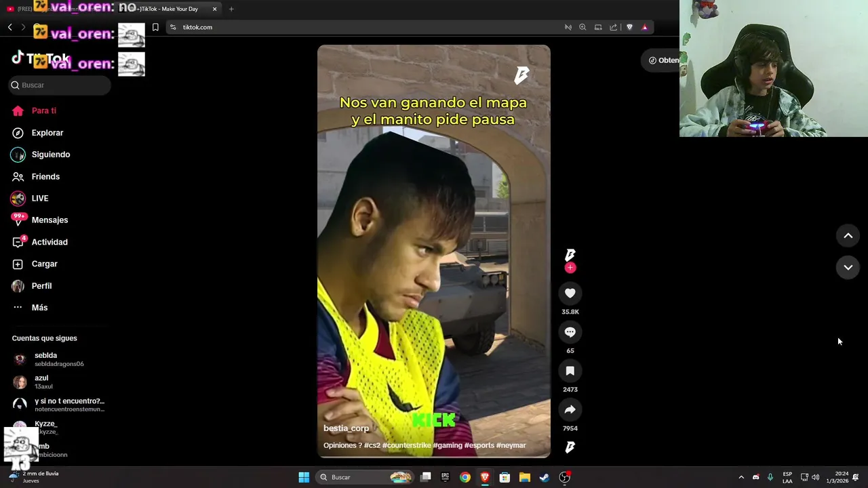868x488 pixels.
Task: Open a new browser tab
Action: pyautogui.click(x=231, y=9)
